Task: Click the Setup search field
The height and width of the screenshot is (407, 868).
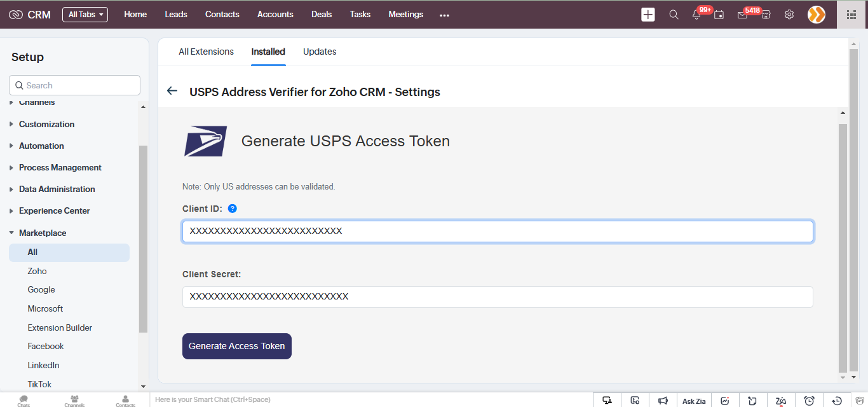Action: (x=74, y=85)
